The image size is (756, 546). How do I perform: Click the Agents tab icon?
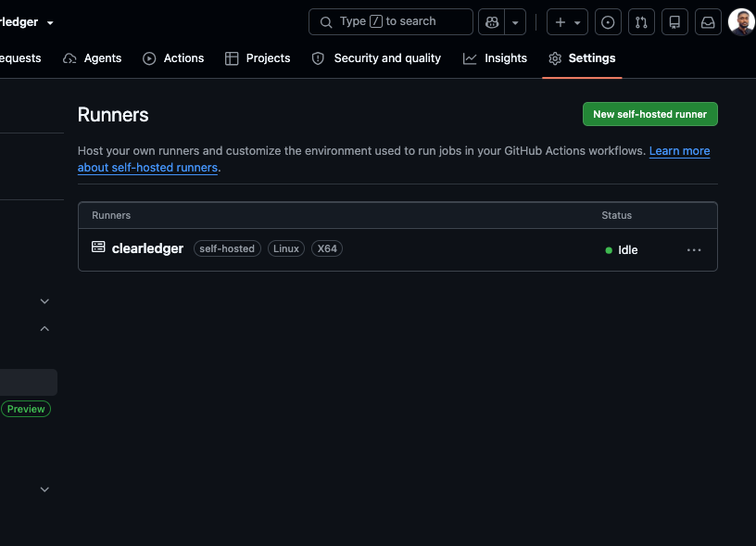pyautogui.click(x=69, y=58)
